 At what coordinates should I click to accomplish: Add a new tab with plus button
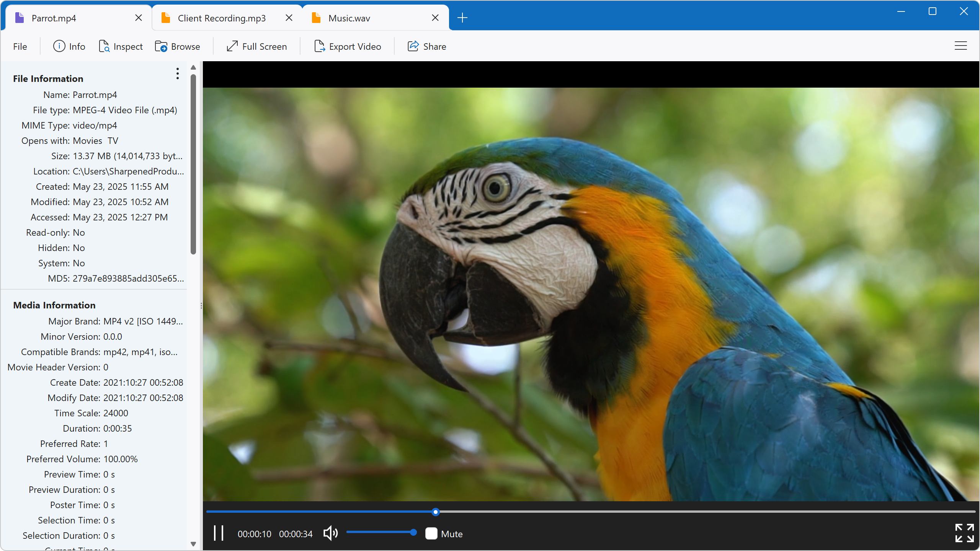pyautogui.click(x=462, y=18)
